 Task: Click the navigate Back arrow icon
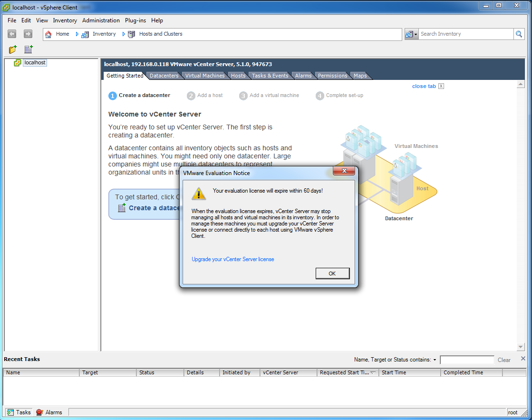(12, 34)
